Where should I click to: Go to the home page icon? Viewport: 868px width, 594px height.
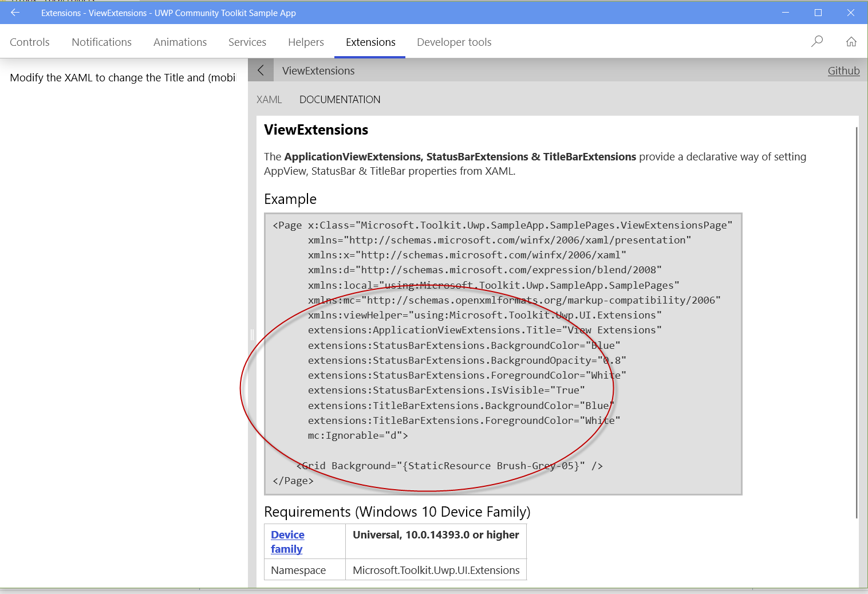(x=851, y=41)
